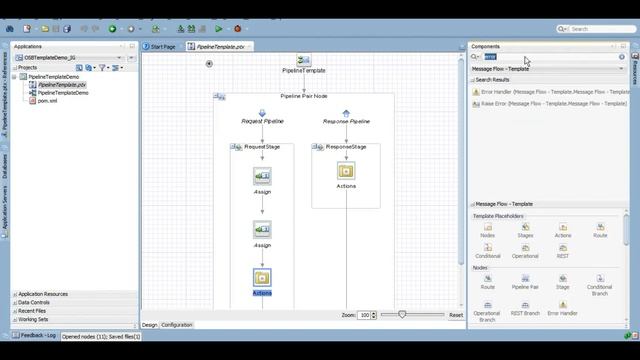
Task: Open the Databases side tab
Action: tap(4, 165)
